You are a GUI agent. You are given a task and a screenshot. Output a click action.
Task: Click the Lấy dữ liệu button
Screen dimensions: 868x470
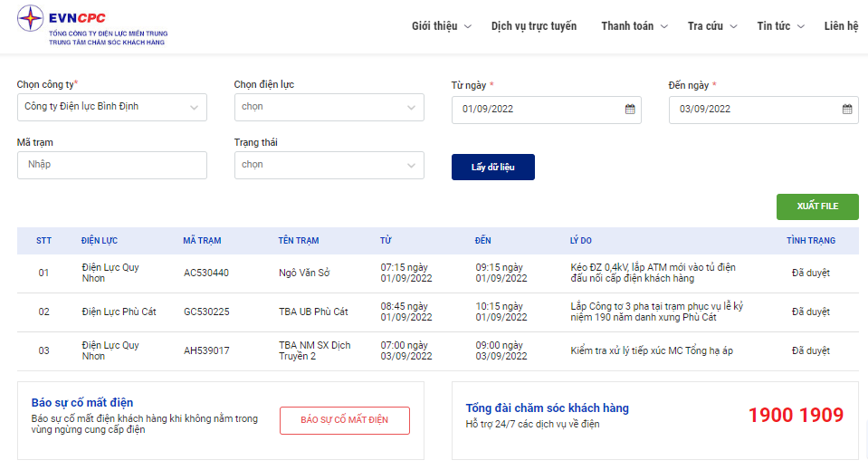492,167
